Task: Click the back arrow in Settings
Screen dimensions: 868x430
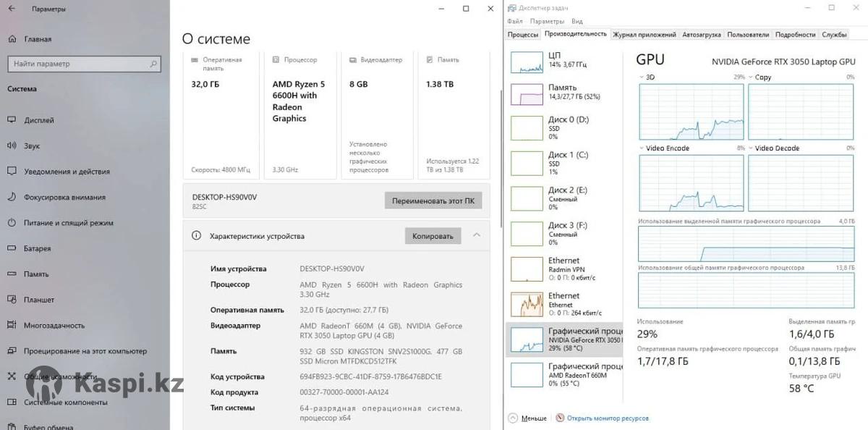Action: point(13,9)
